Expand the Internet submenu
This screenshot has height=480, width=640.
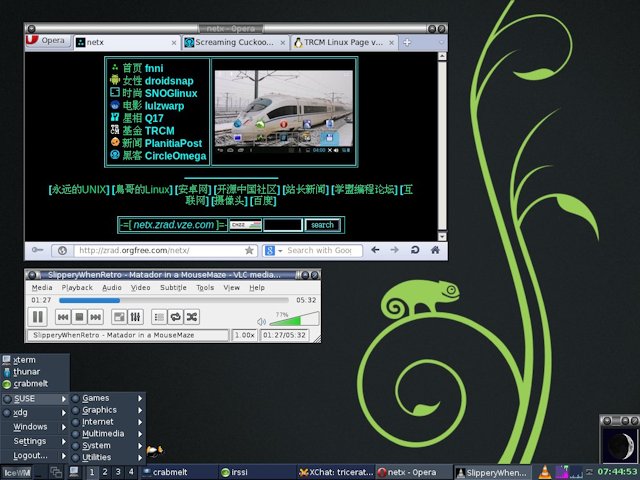coord(107,422)
